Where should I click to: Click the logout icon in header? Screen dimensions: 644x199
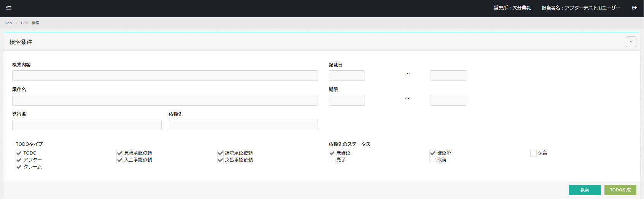tap(634, 8)
